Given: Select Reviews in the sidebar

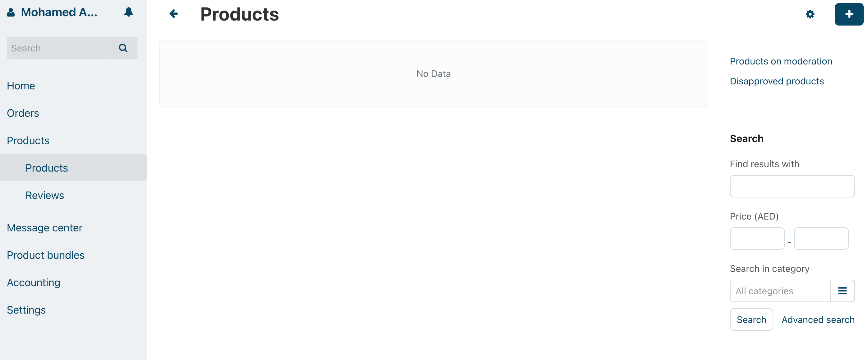Looking at the screenshot, I should click(44, 195).
